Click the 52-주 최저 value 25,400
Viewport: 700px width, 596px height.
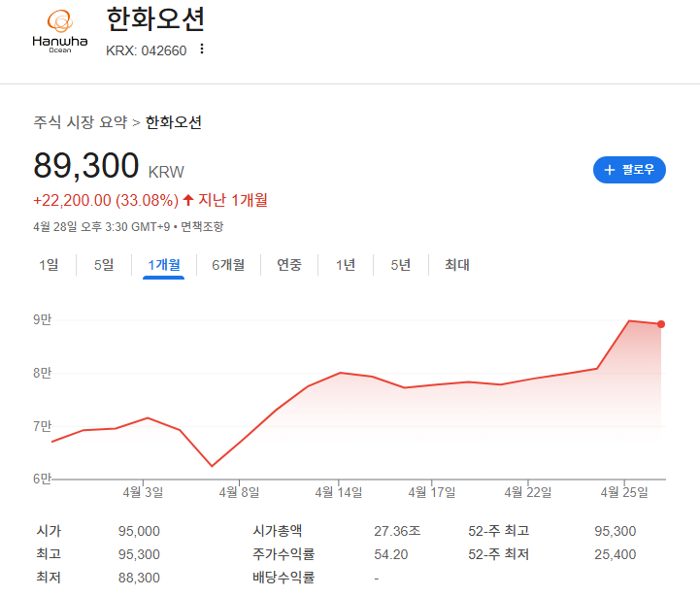coord(616,554)
